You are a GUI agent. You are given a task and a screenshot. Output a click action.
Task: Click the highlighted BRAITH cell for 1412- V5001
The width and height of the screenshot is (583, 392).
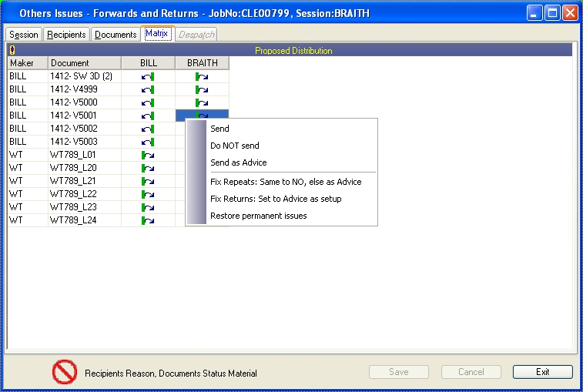point(202,114)
